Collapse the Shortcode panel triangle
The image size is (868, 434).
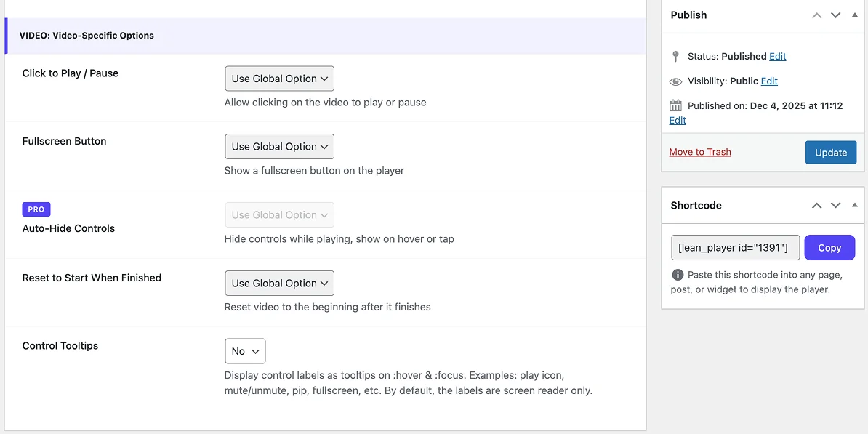855,206
